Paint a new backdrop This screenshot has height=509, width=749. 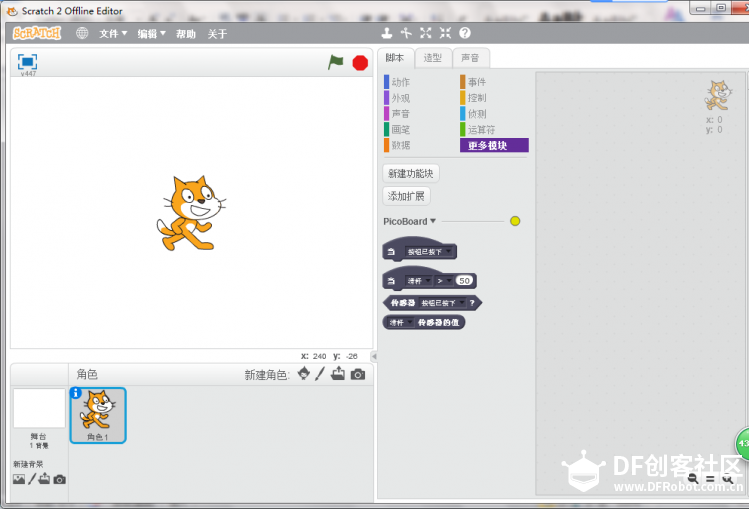(32, 478)
